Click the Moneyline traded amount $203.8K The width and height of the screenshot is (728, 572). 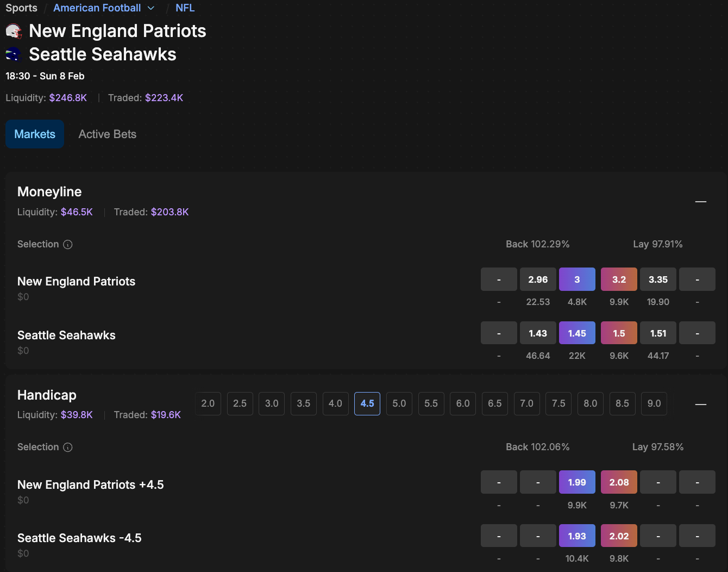[x=170, y=212]
